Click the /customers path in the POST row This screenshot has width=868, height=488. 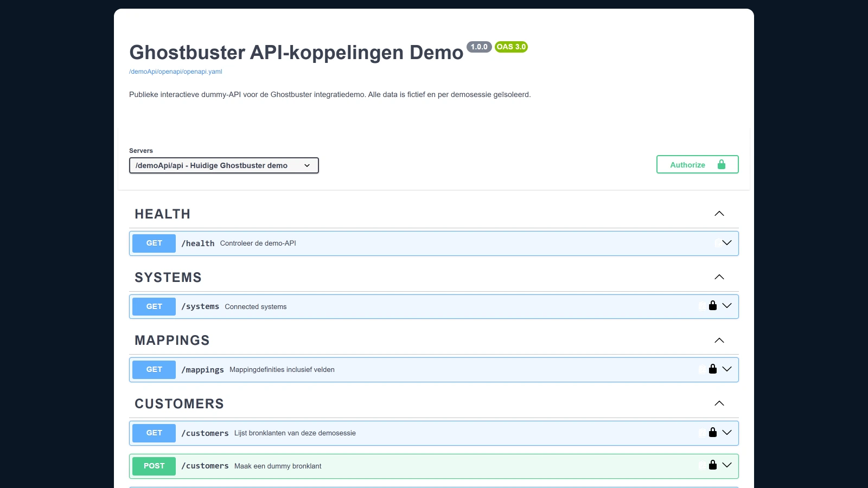(x=205, y=466)
